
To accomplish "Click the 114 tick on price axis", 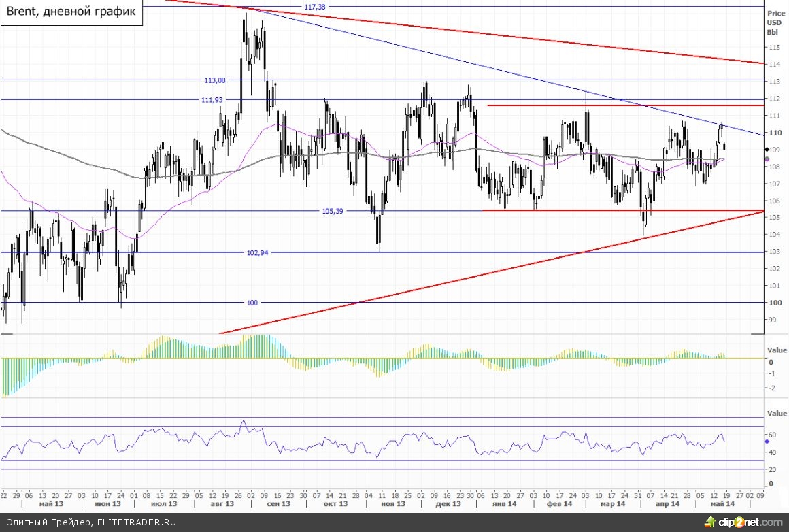I will [773, 65].
